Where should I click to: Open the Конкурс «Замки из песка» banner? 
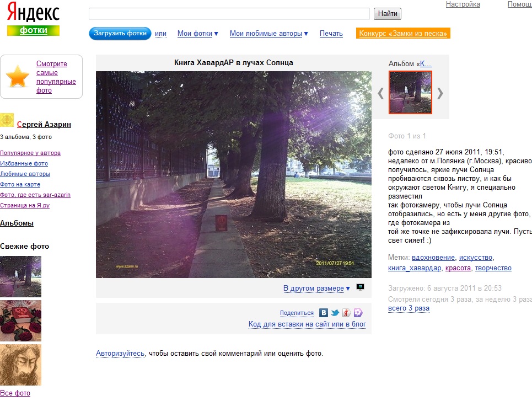click(x=403, y=33)
